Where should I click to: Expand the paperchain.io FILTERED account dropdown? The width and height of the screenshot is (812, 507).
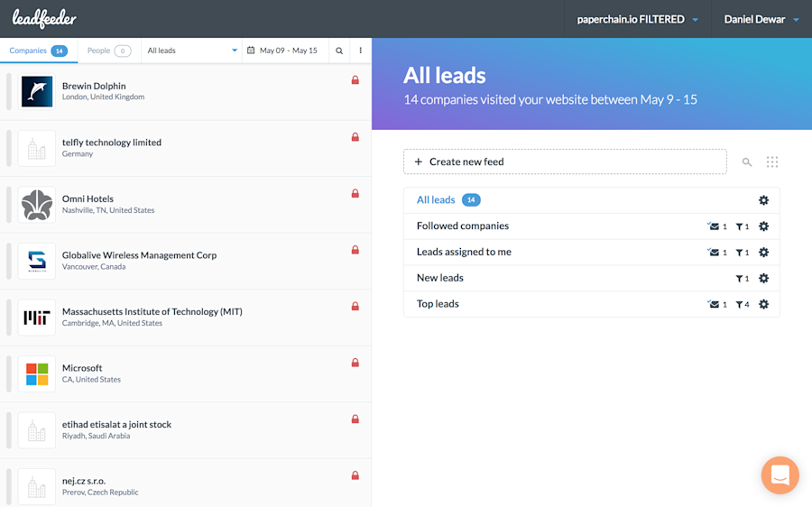coord(638,19)
